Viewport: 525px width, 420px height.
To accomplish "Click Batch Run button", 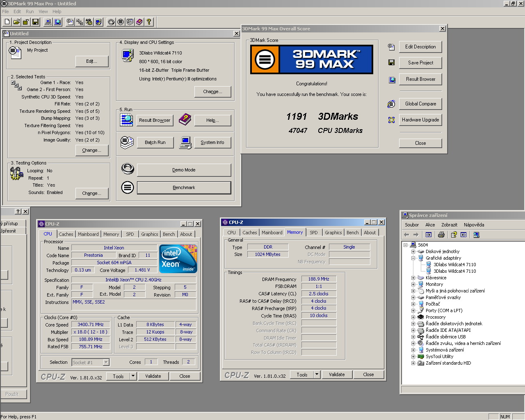I will point(155,142).
